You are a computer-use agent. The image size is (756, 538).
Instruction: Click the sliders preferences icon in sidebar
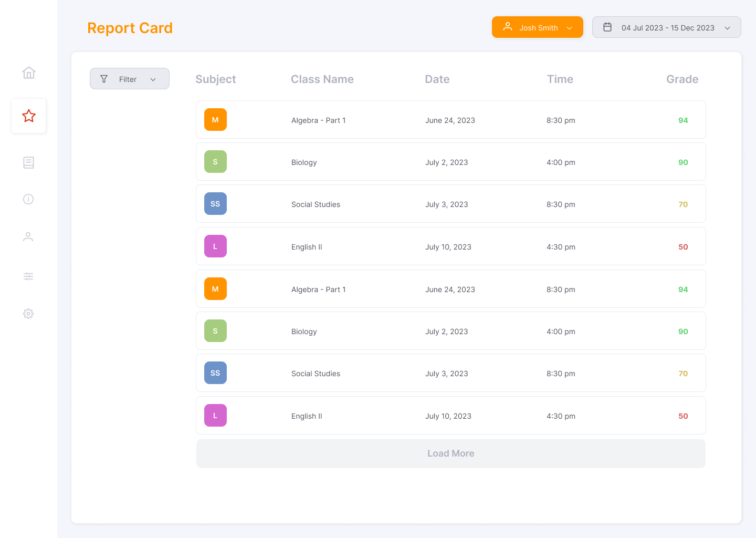tap(28, 276)
